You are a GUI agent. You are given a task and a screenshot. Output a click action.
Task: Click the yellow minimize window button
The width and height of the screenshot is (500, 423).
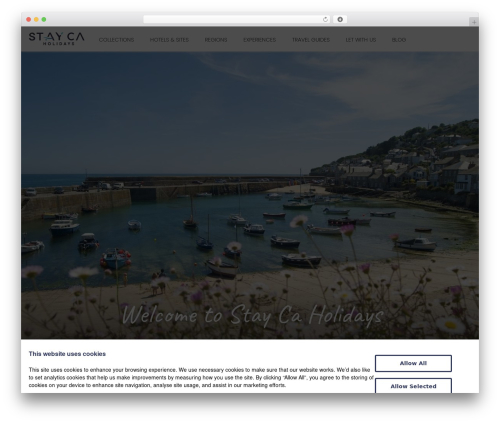(36, 19)
